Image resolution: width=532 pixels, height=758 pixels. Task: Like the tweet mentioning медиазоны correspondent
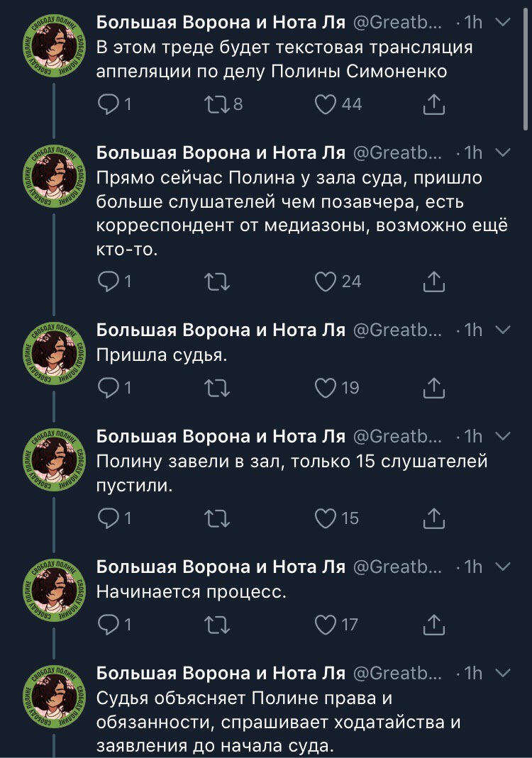(326, 282)
